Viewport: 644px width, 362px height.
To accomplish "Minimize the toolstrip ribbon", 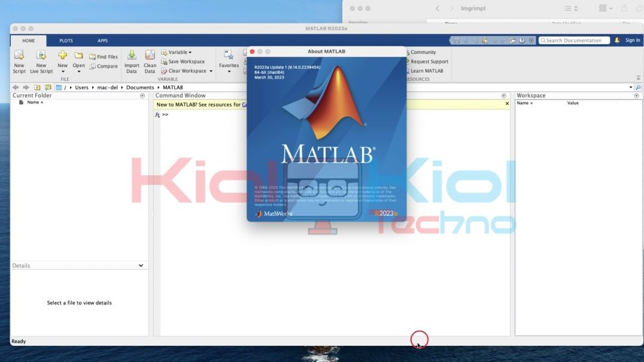I will 638,78.
